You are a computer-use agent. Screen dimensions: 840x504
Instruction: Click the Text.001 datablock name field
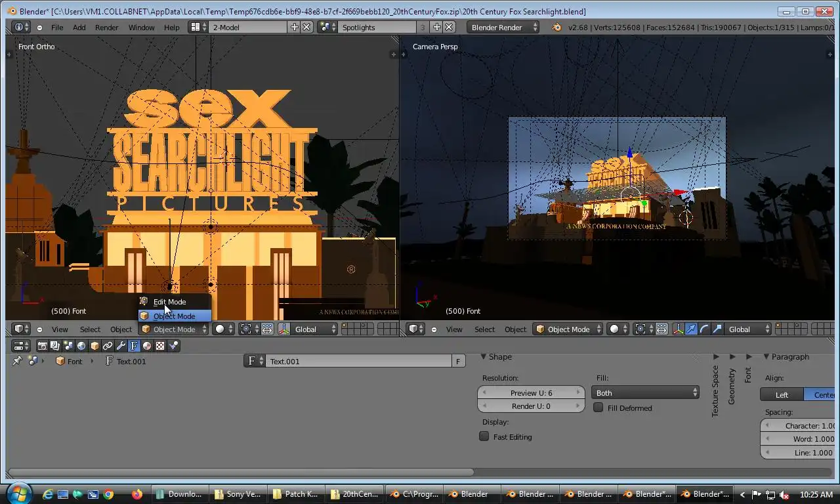pos(358,361)
